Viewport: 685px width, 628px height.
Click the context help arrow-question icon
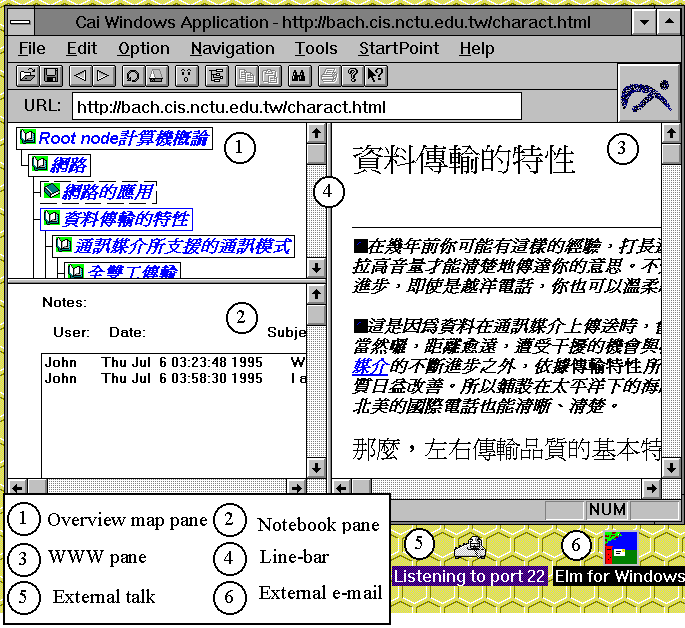[x=375, y=75]
